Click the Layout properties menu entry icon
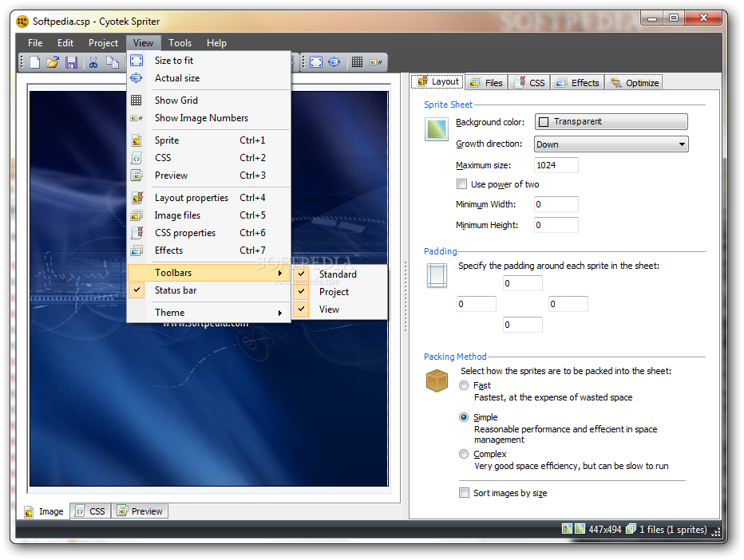Image resolution: width=744 pixels, height=560 pixels. [137, 198]
